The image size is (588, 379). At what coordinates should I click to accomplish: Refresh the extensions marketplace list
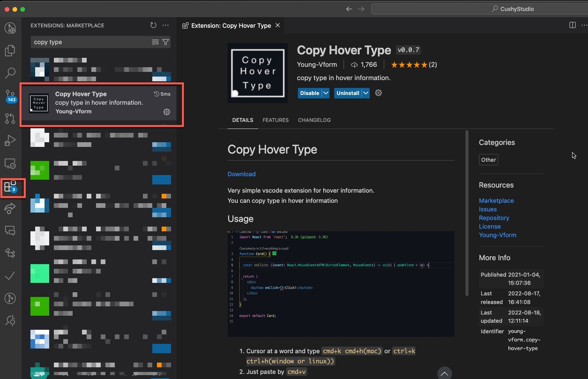tap(153, 25)
